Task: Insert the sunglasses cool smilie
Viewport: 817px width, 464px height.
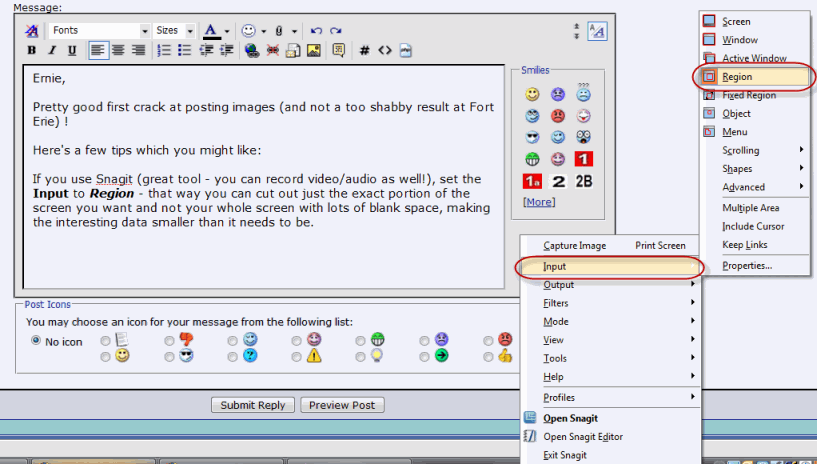Action: (x=532, y=137)
